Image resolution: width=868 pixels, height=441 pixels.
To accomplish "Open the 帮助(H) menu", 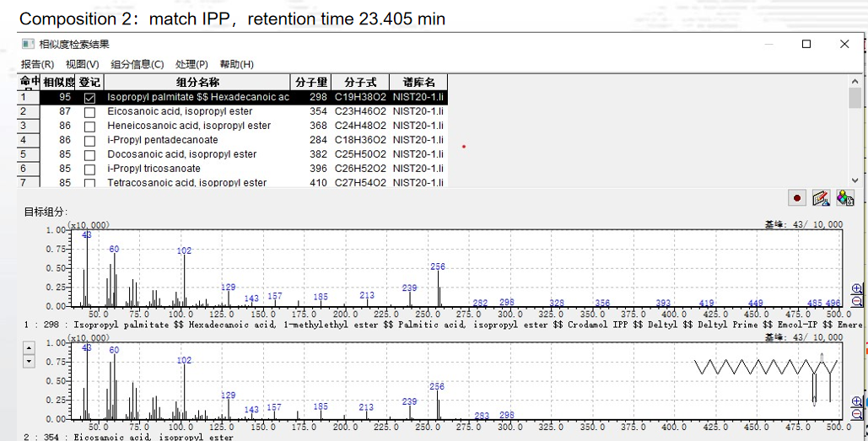I will pyautogui.click(x=237, y=64).
